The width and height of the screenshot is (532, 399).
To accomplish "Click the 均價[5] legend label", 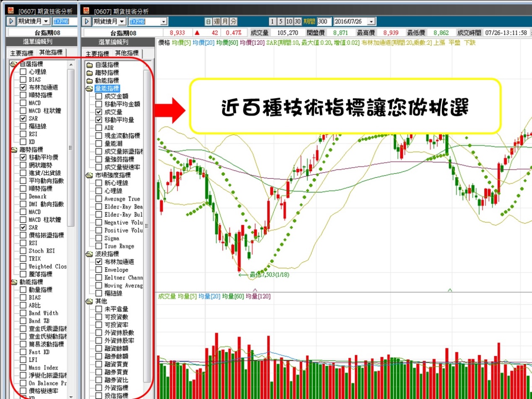I will 182,42.
